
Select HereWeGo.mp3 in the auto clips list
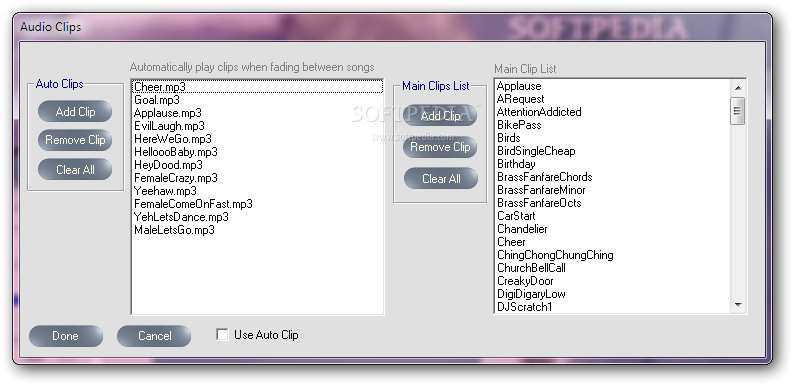pyautogui.click(x=257, y=139)
